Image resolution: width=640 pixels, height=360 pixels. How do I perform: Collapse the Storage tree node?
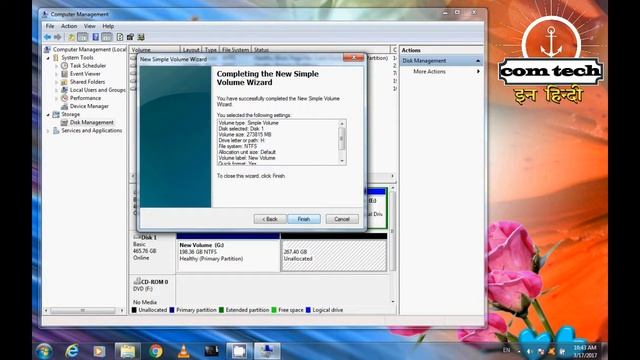click(x=48, y=115)
